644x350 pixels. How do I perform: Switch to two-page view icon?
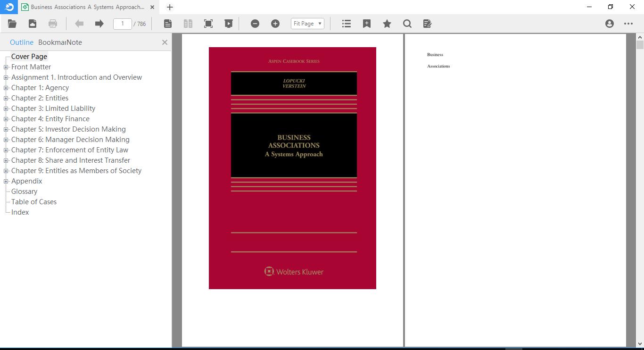click(188, 24)
